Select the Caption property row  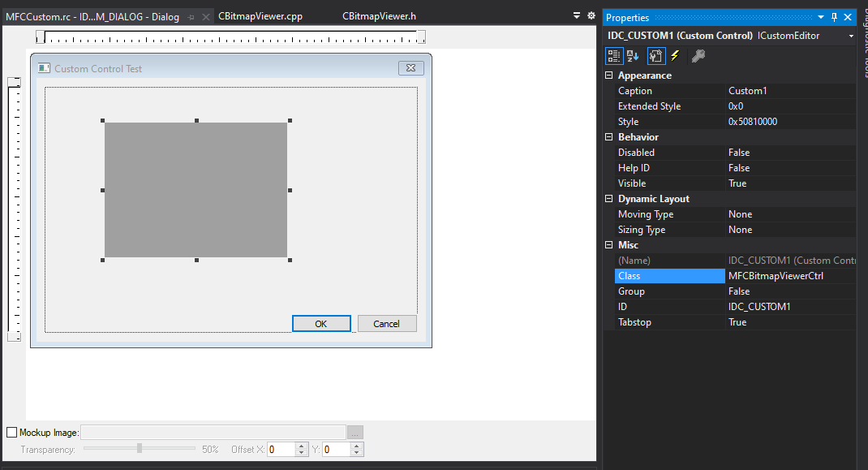click(735, 91)
